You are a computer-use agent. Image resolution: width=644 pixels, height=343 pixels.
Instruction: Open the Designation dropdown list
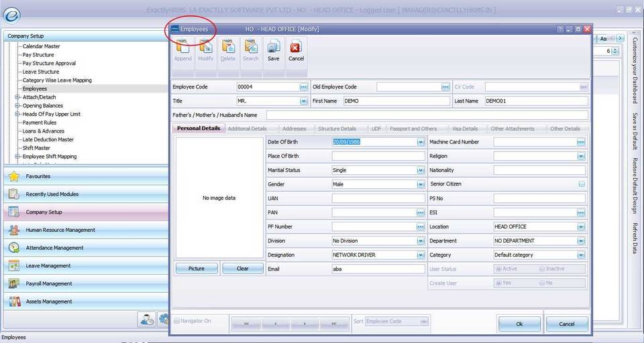421,255
